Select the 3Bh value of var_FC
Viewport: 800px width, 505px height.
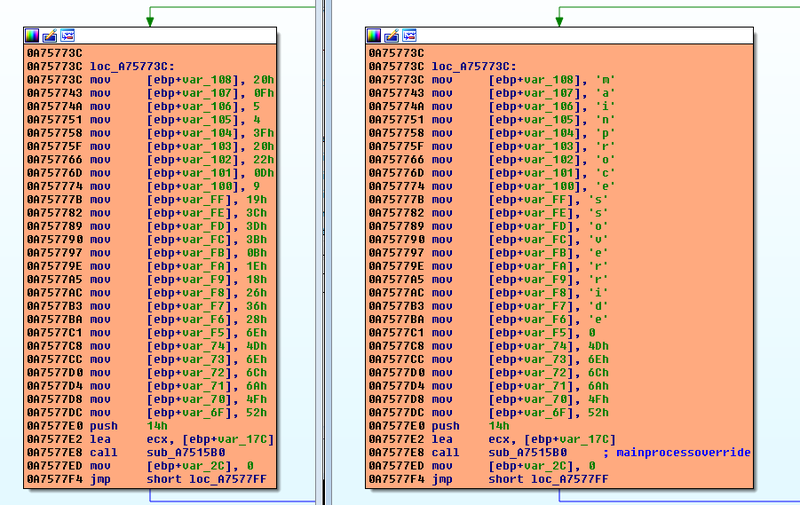257,239
